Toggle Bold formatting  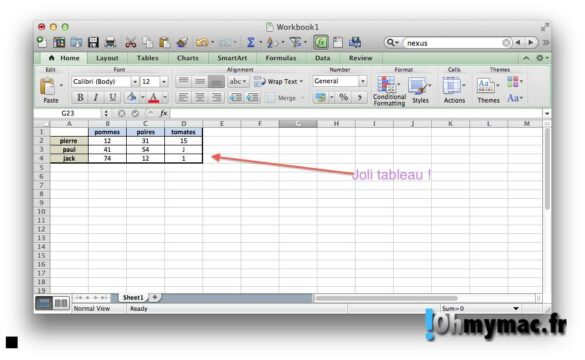click(80, 98)
